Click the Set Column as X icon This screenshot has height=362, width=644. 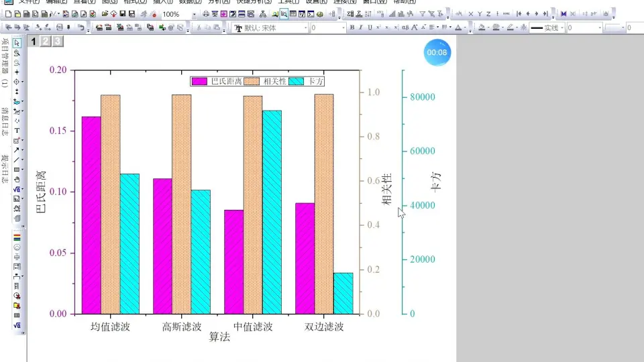tap(471, 14)
